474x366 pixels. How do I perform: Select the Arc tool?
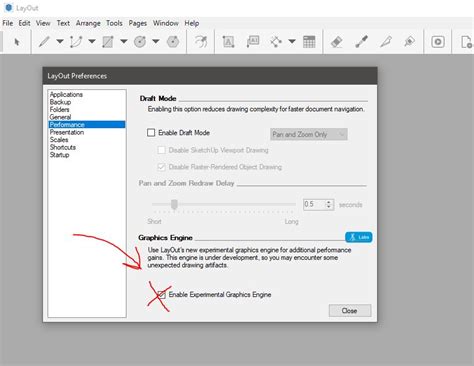[76, 42]
